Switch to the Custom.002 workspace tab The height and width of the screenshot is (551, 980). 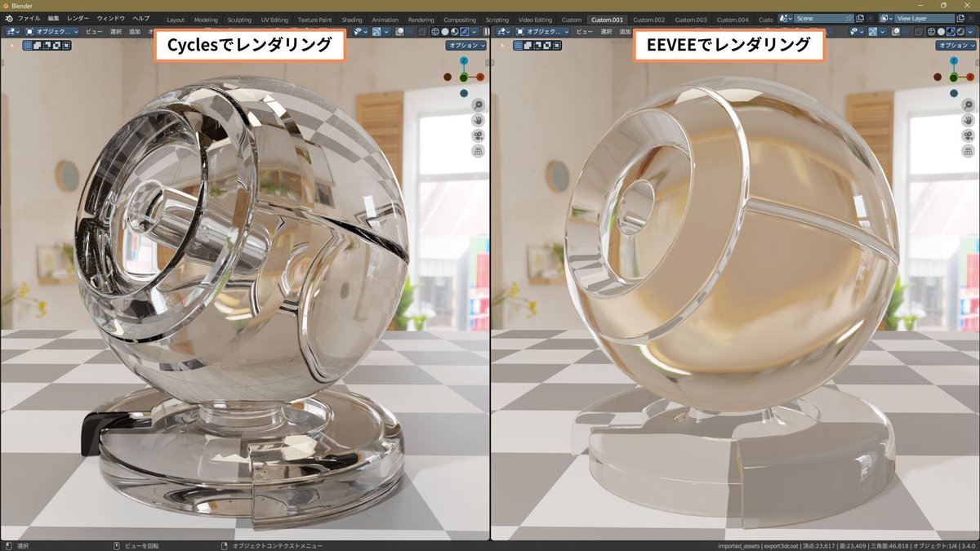648,20
